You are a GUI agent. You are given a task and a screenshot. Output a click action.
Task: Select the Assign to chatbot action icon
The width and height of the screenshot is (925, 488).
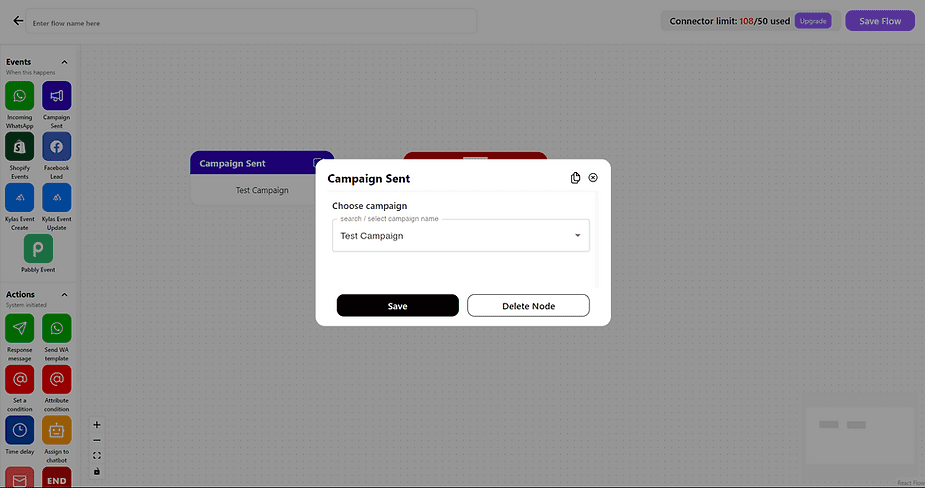tap(57, 430)
